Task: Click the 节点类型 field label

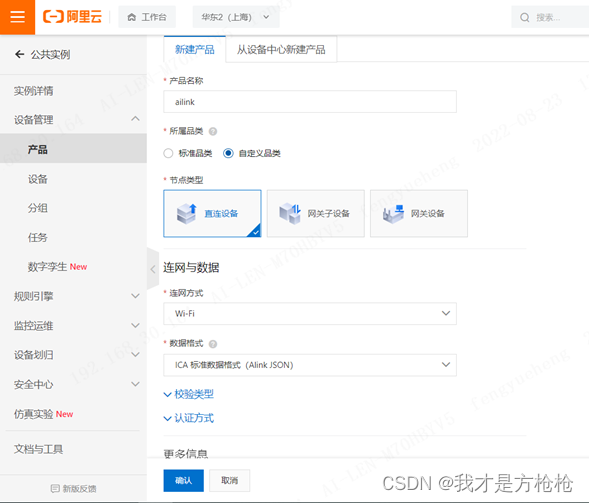Action: (x=186, y=180)
